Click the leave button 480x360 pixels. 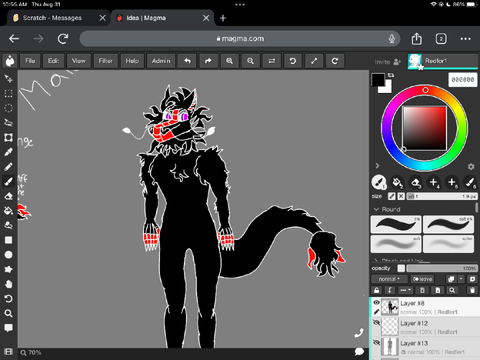pos(422,279)
